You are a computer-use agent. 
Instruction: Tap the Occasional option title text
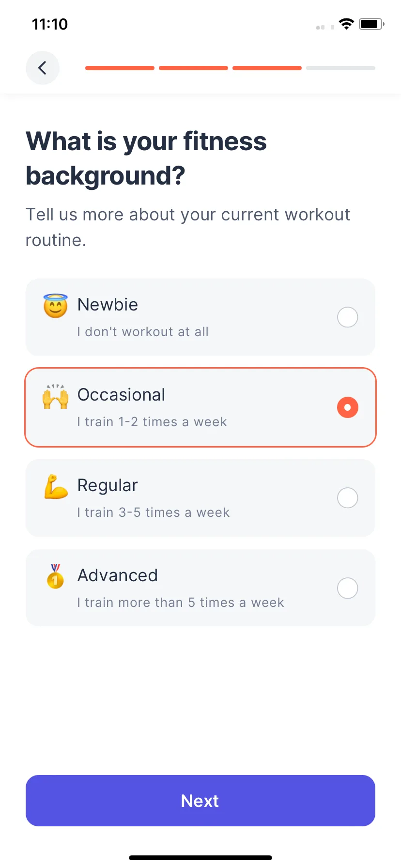click(x=122, y=395)
